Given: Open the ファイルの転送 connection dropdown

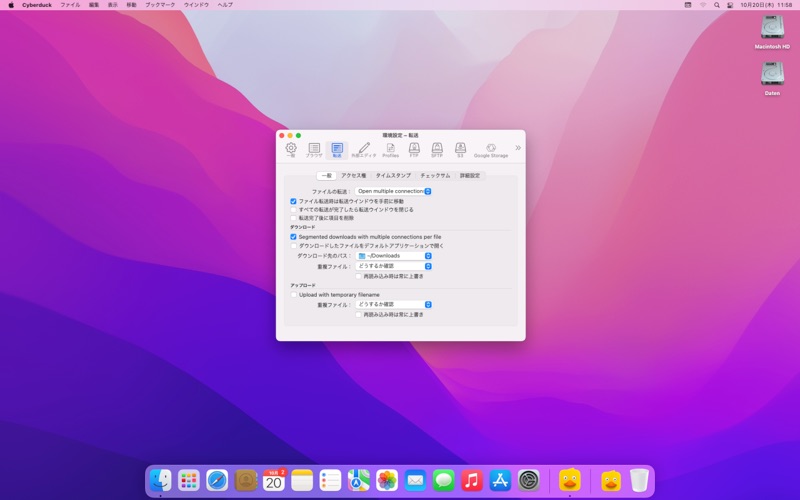Looking at the screenshot, I should coord(394,191).
